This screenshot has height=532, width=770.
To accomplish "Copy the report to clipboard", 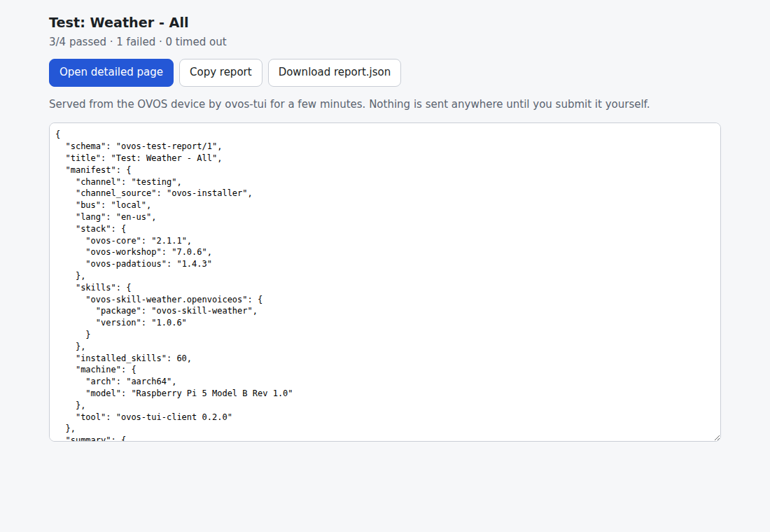I will (220, 72).
